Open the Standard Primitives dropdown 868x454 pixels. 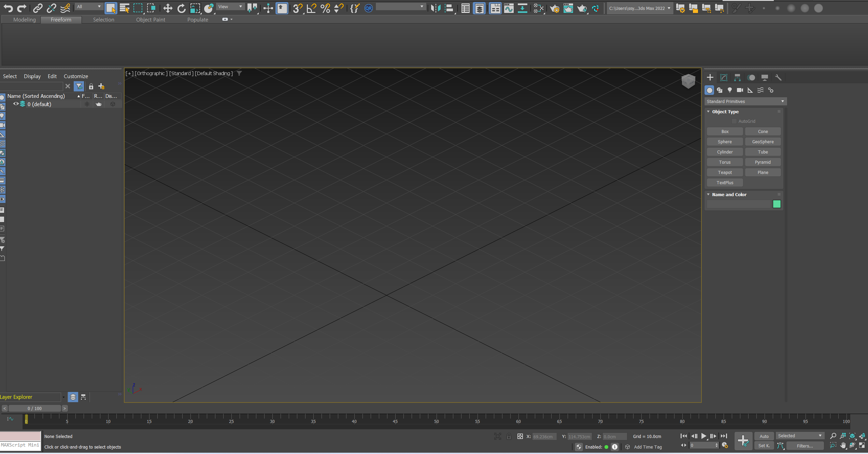(745, 101)
